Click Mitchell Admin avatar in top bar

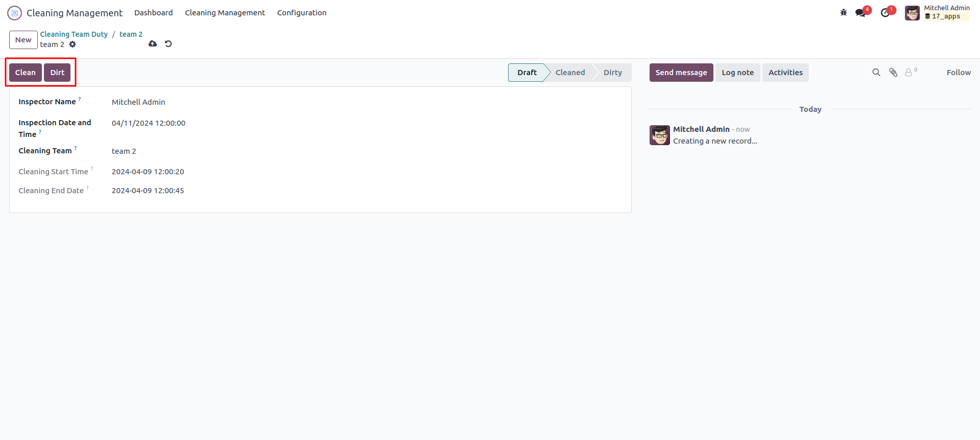[x=912, y=13]
